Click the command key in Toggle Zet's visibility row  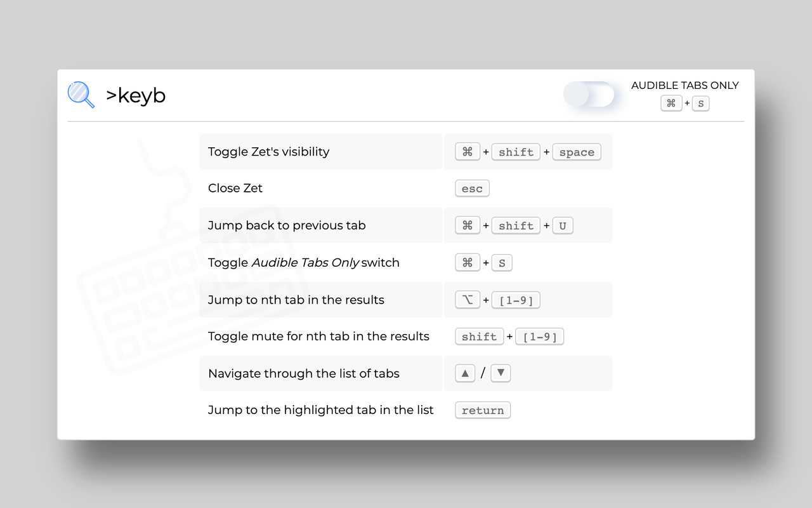point(468,152)
